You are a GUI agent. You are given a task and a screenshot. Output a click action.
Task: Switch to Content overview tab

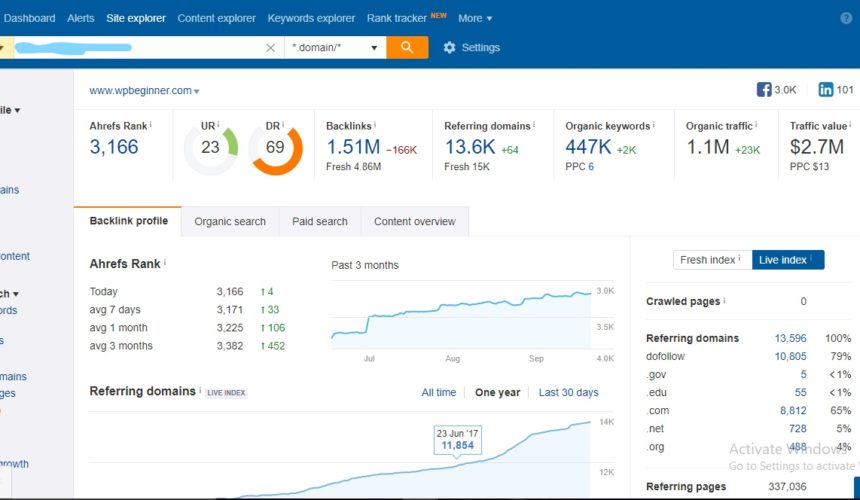pos(415,221)
